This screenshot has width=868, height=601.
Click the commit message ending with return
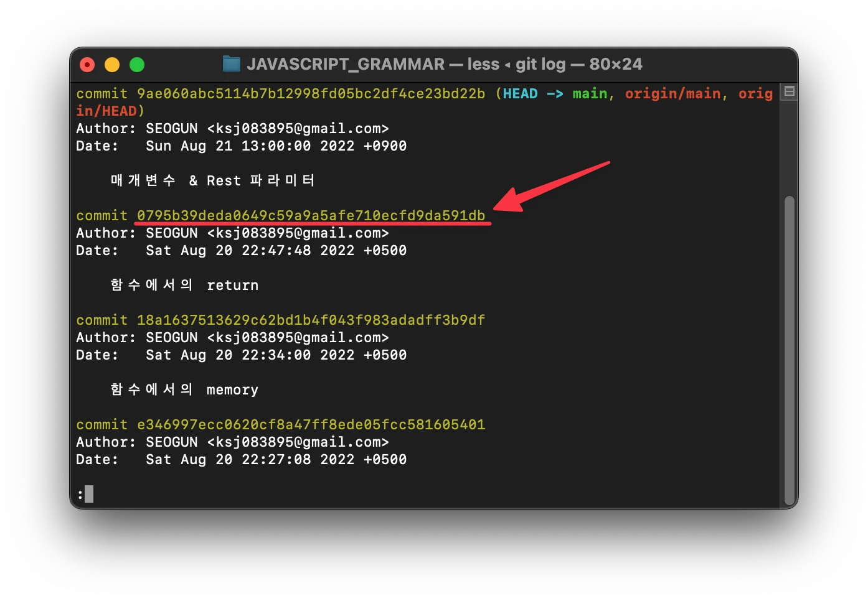184,286
